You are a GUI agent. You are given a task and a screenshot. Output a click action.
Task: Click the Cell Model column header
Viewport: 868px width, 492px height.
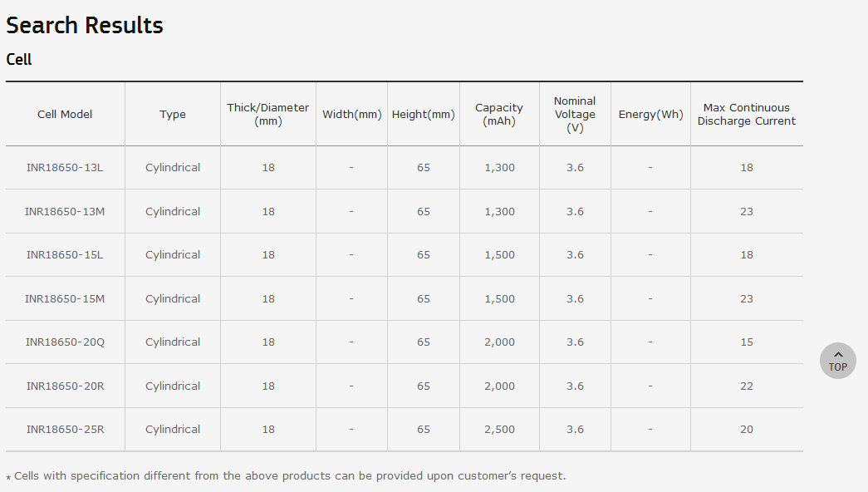point(65,114)
